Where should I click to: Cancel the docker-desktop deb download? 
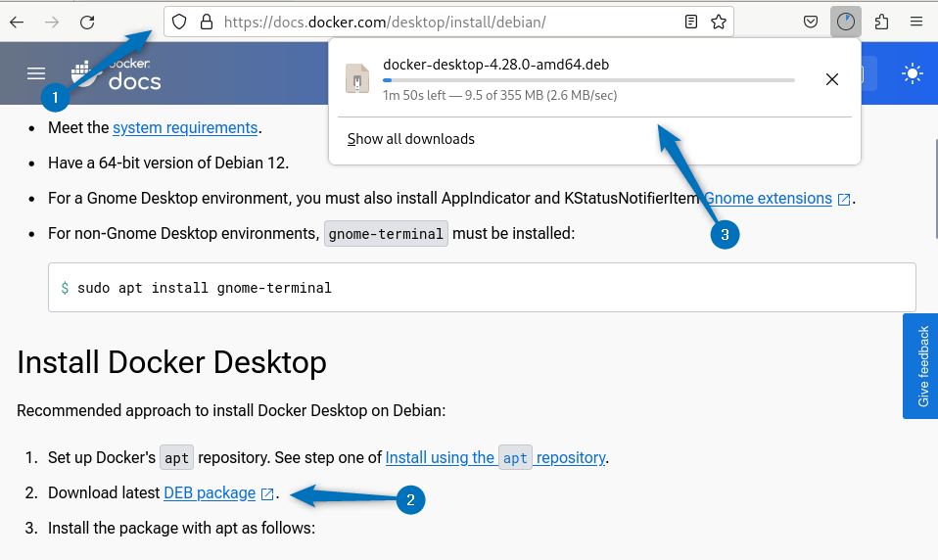831,79
